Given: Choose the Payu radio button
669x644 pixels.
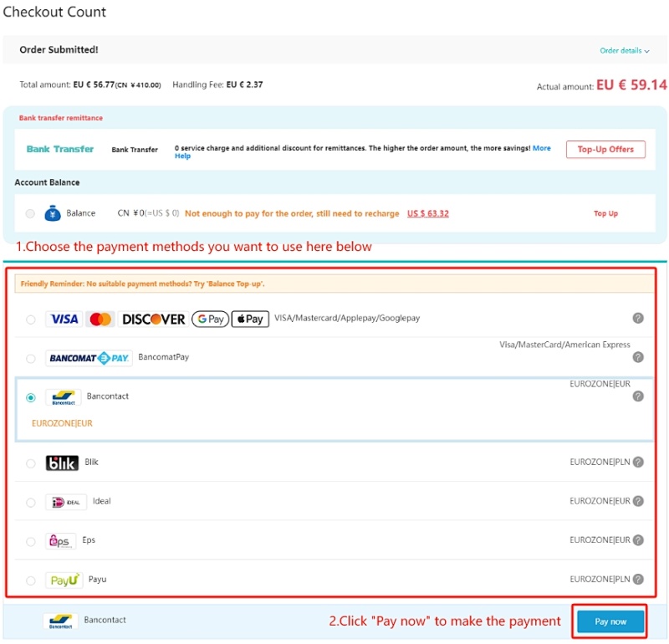Looking at the screenshot, I should pyautogui.click(x=31, y=580).
